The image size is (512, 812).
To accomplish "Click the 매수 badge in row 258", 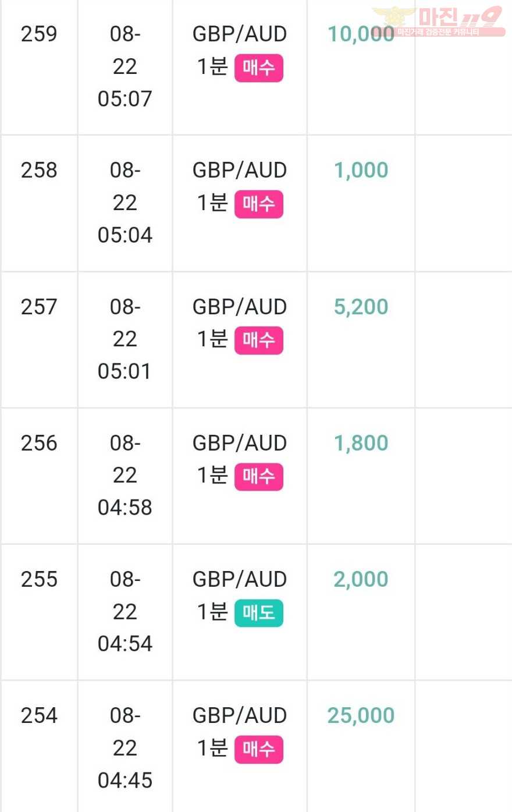I will tap(259, 204).
